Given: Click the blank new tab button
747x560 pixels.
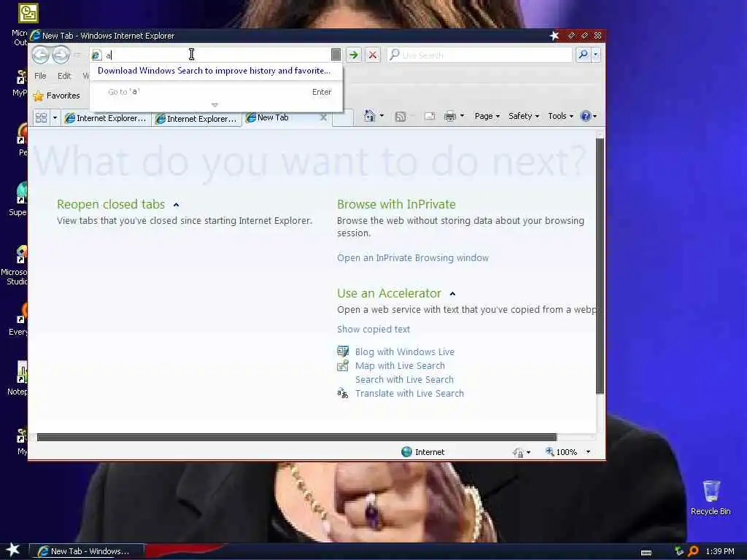Looking at the screenshot, I should coord(343,117).
